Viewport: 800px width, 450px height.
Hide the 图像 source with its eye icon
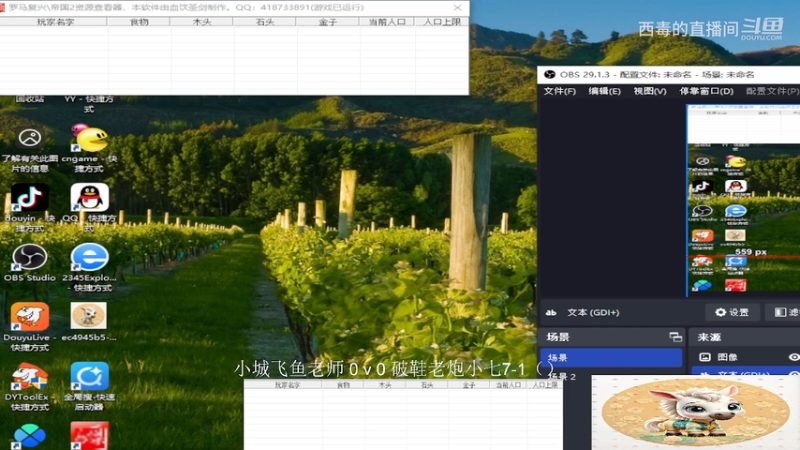(x=794, y=357)
